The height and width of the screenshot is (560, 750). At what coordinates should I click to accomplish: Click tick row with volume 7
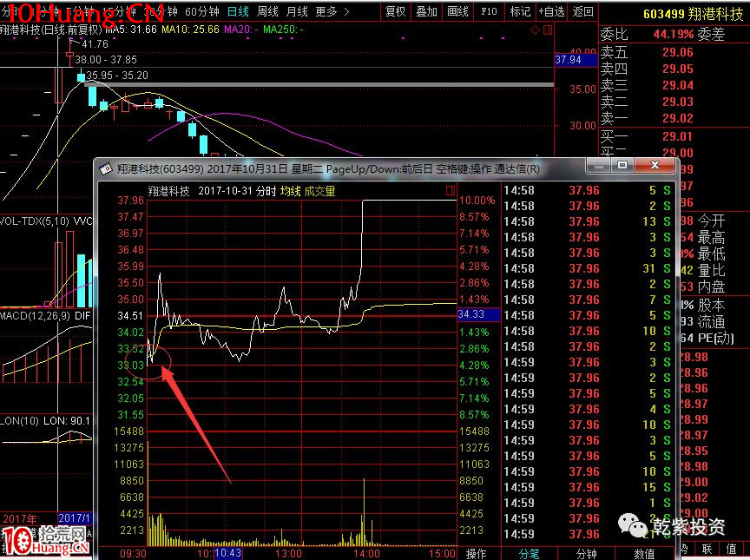click(x=588, y=300)
